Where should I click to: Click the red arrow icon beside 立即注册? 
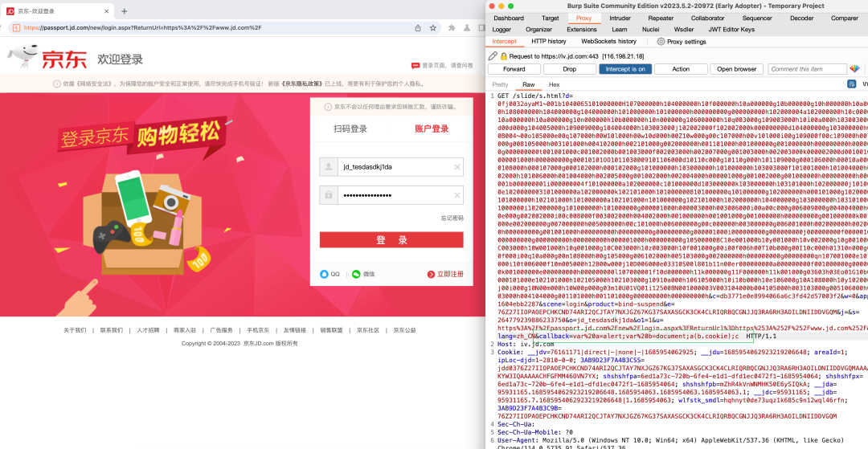(432, 274)
